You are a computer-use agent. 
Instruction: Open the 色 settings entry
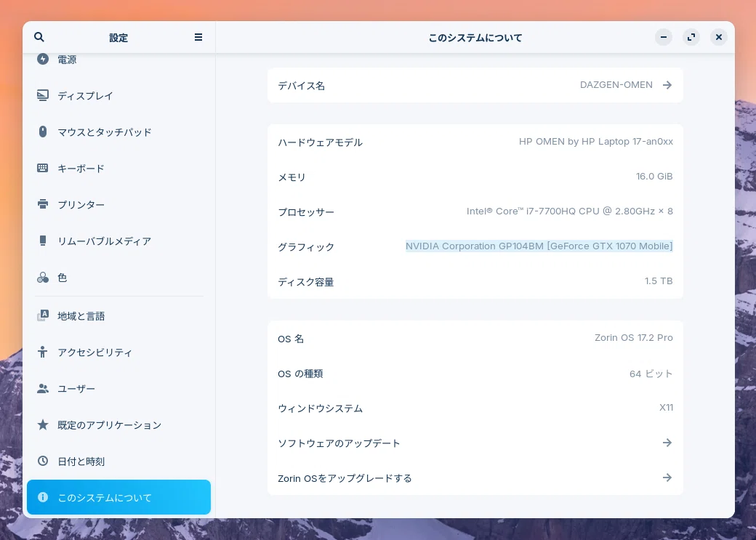click(x=118, y=277)
